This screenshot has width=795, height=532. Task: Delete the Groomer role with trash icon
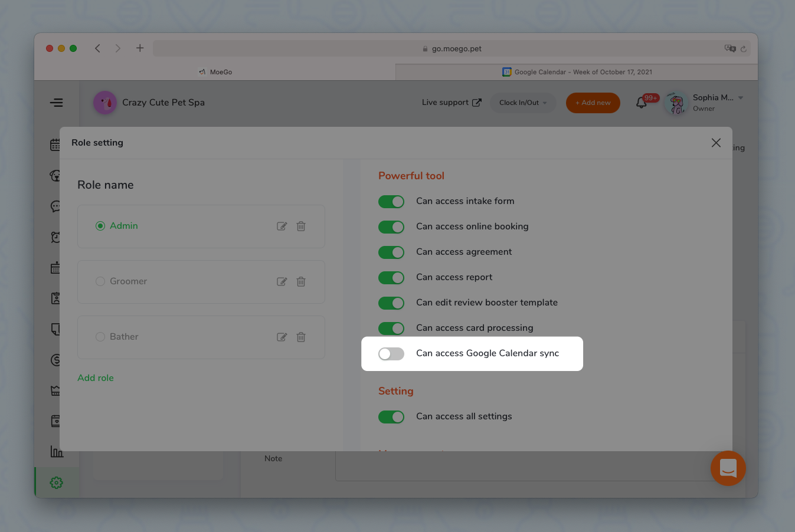coord(301,282)
